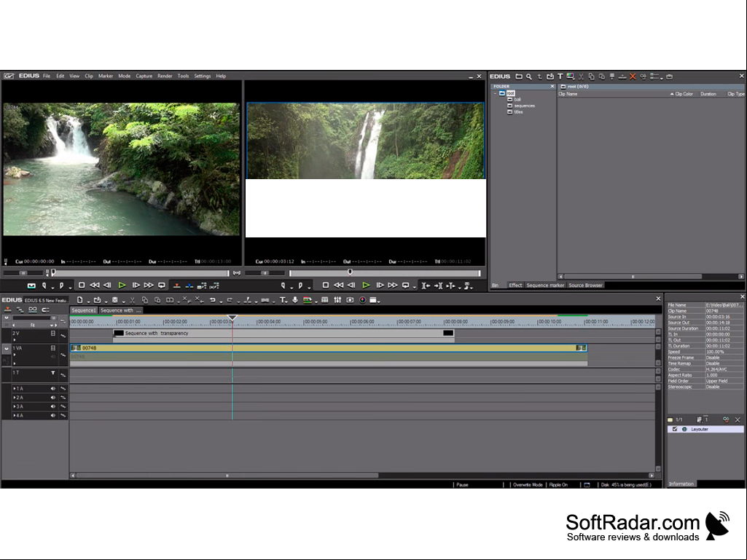
Task: Switch to the Sequence1 tab
Action: pyautogui.click(x=84, y=310)
